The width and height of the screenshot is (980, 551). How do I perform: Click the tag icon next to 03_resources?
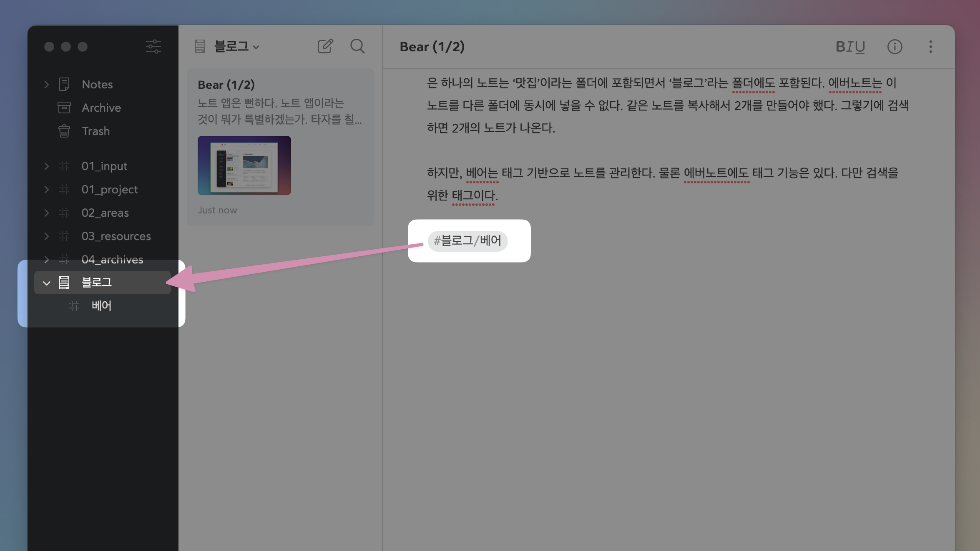click(x=64, y=236)
